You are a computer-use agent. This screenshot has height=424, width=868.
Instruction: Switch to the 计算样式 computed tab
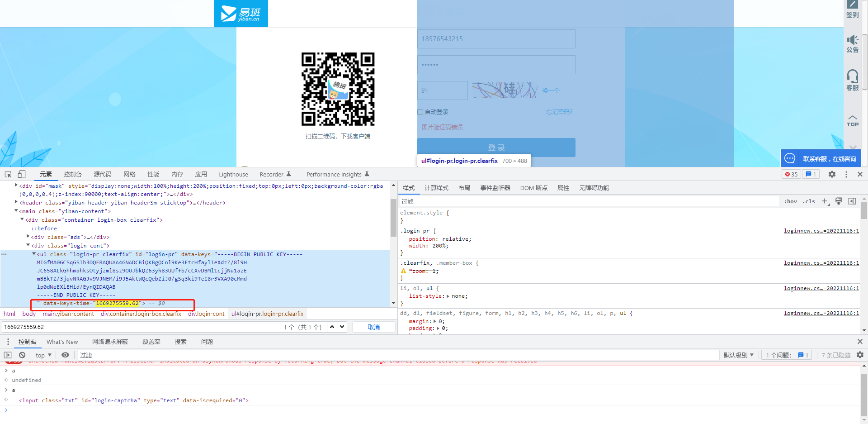pos(436,188)
